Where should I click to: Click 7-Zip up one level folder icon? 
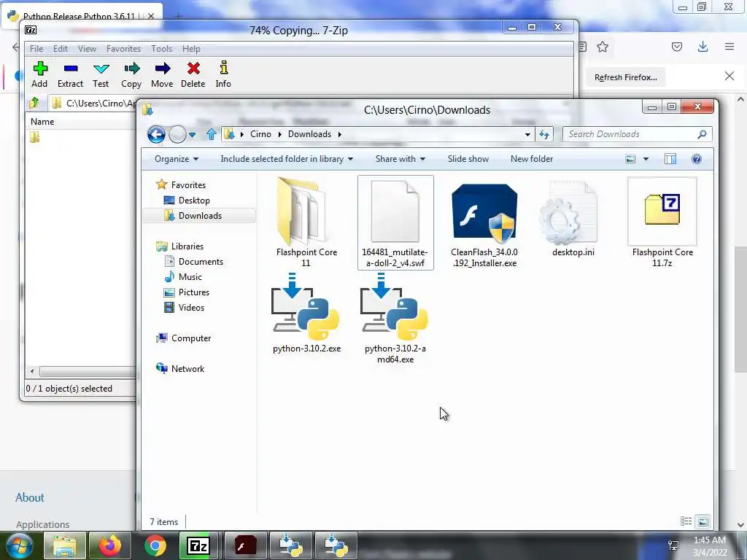point(34,103)
